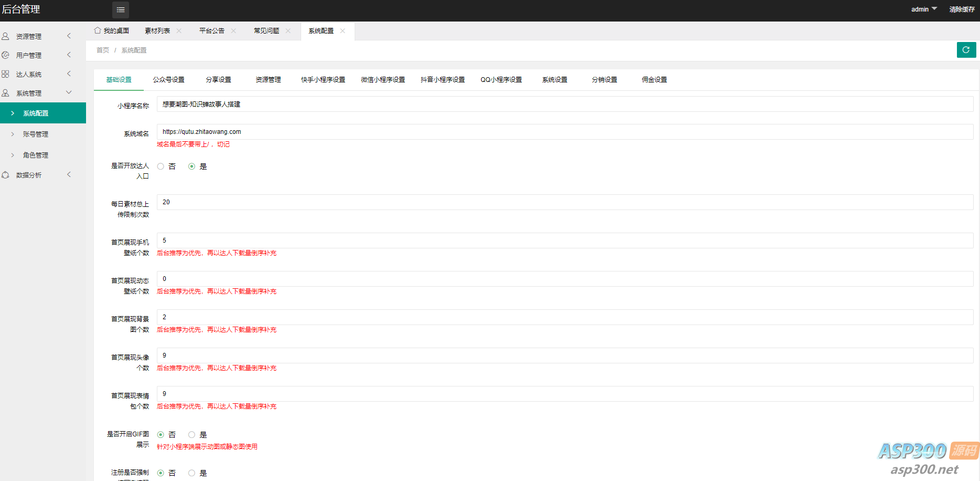Expand the 达人系统 menu arrow

click(x=69, y=74)
